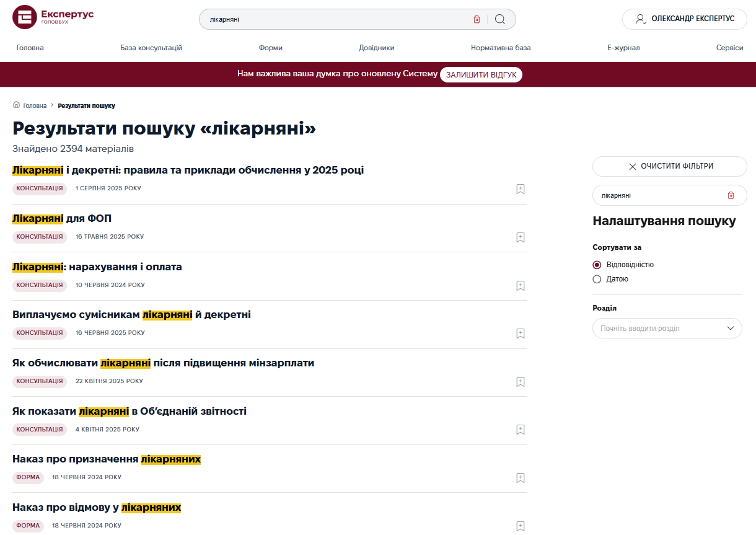Click the home icon in breadcrumbs
Image resolution: width=756 pixels, height=535 pixels.
[x=16, y=105]
